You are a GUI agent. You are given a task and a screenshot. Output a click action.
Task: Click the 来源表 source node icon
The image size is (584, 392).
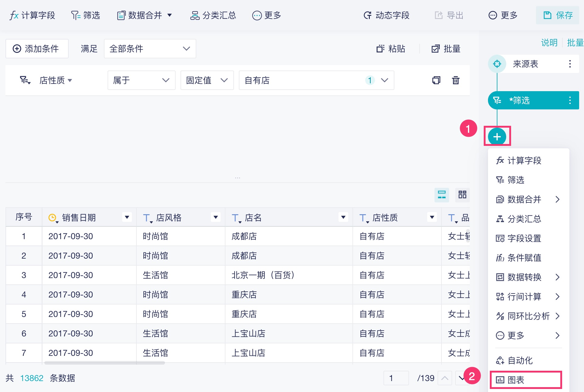[x=497, y=64]
